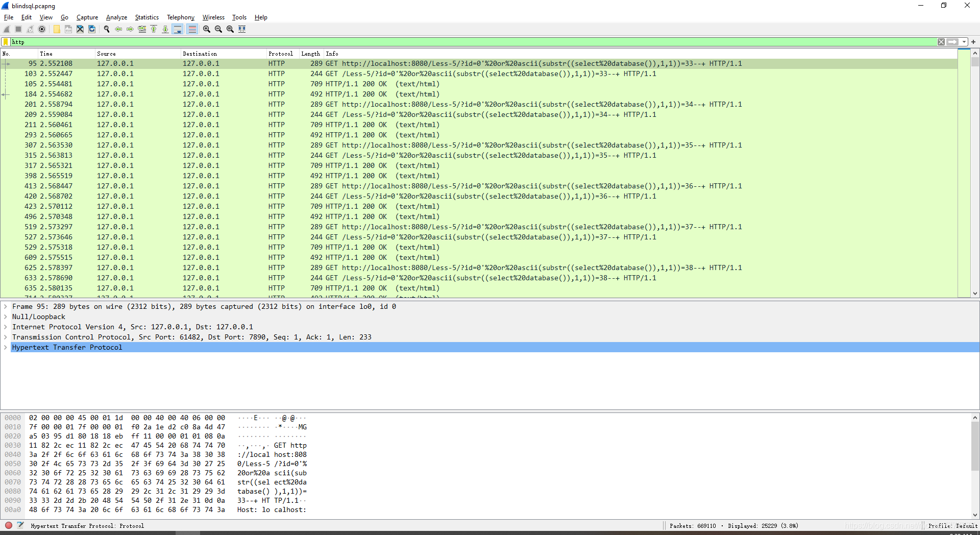Select packet number 103
Viewport: 980px width, 535px height.
coord(479,74)
